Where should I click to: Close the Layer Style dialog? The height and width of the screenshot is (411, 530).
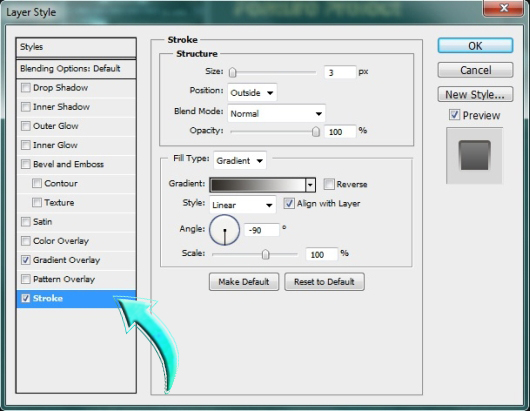[x=504, y=7]
